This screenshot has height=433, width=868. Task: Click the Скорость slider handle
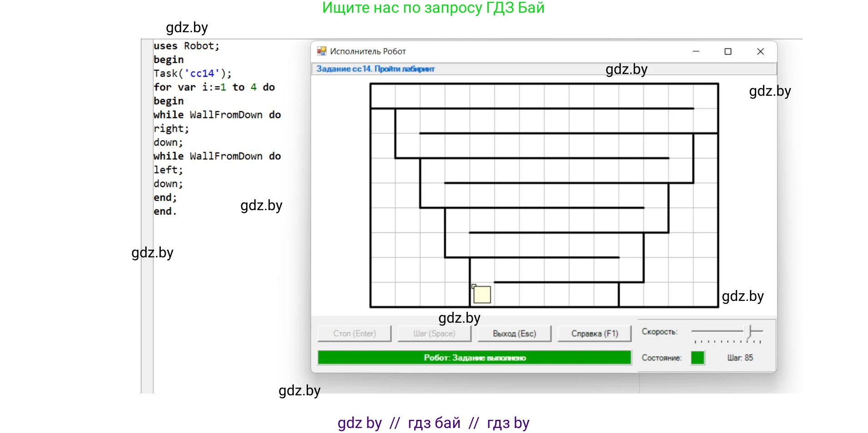750,331
